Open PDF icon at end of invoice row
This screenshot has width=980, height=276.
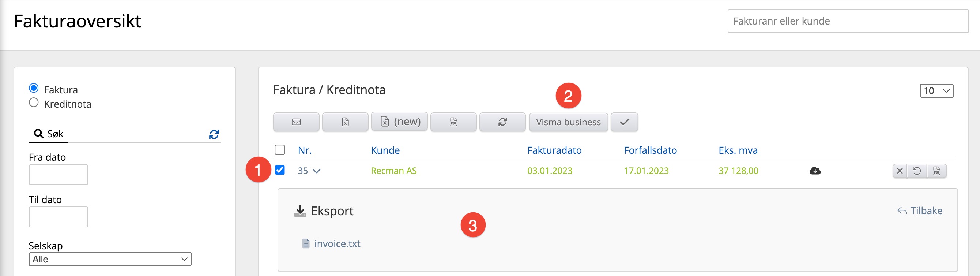tap(936, 171)
